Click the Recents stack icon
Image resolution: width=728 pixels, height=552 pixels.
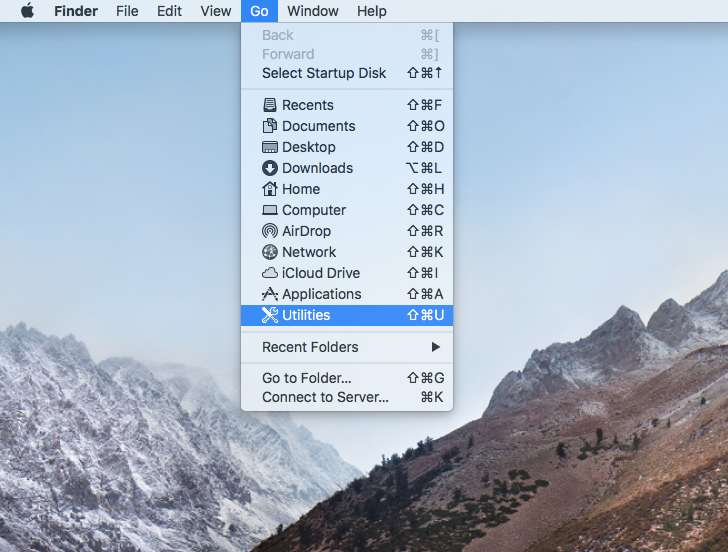click(x=270, y=105)
